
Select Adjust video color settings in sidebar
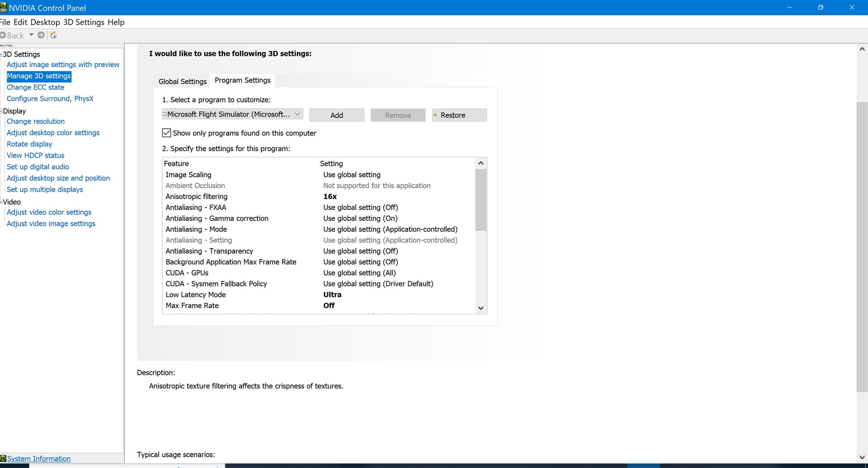[49, 212]
